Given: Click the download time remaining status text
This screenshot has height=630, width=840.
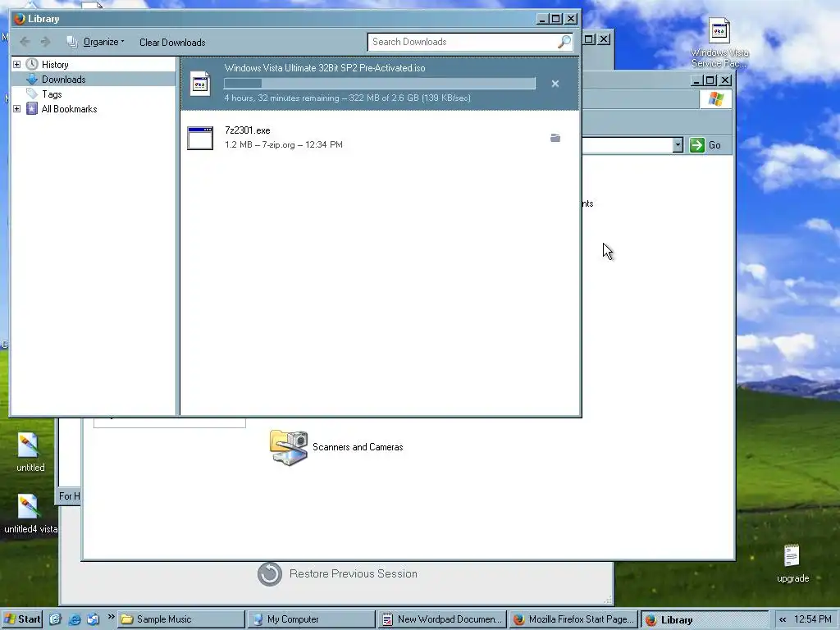Looking at the screenshot, I should point(347,98).
